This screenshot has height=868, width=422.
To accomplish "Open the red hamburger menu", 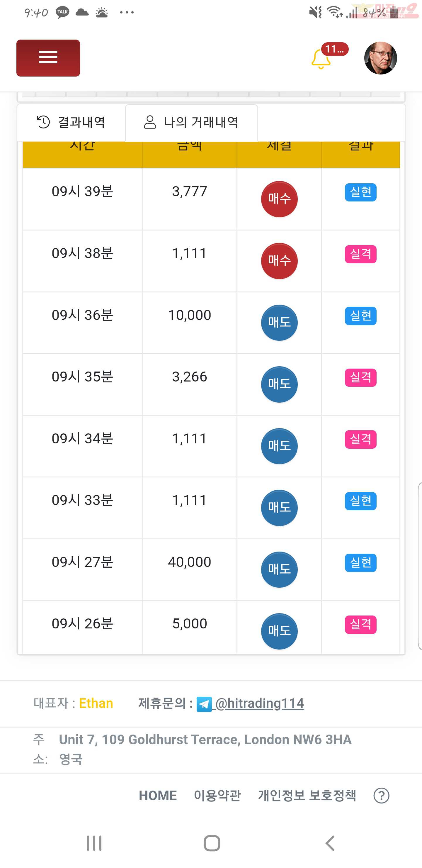I will click(x=48, y=58).
